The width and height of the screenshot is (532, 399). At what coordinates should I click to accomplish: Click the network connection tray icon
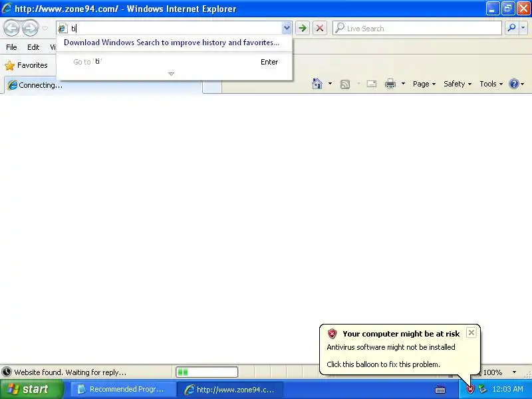coord(482,389)
